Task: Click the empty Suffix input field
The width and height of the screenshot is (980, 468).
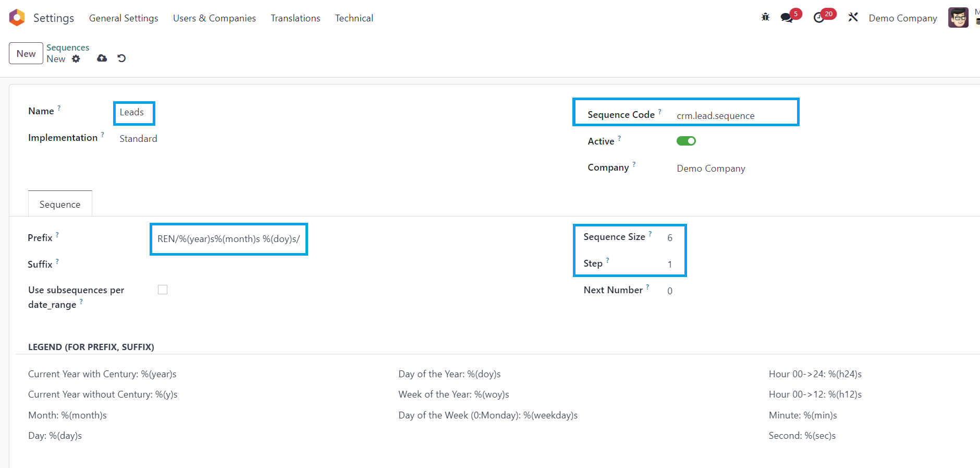Action: click(229, 265)
